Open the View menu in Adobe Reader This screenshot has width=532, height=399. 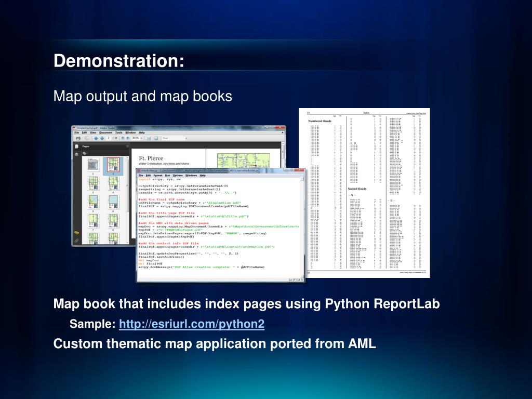tap(93, 132)
